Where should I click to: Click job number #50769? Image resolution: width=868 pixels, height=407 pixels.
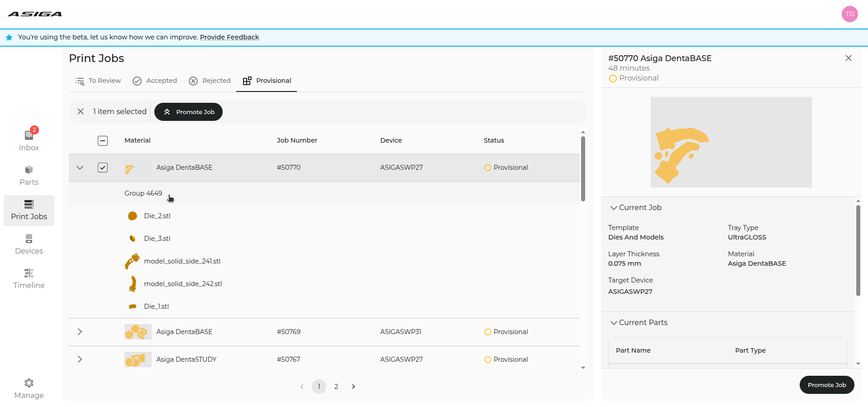tap(289, 332)
